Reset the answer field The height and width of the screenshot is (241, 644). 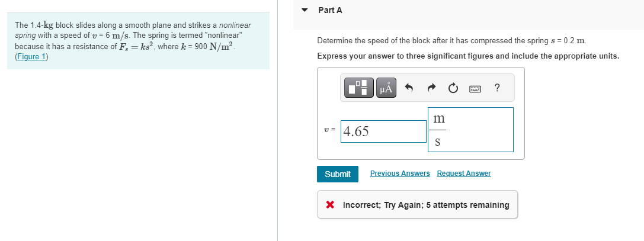click(x=453, y=88)
